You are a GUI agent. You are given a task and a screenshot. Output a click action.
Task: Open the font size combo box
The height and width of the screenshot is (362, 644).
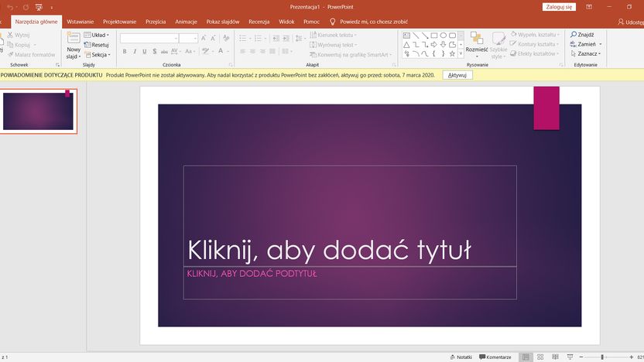[x=189, y=38]
